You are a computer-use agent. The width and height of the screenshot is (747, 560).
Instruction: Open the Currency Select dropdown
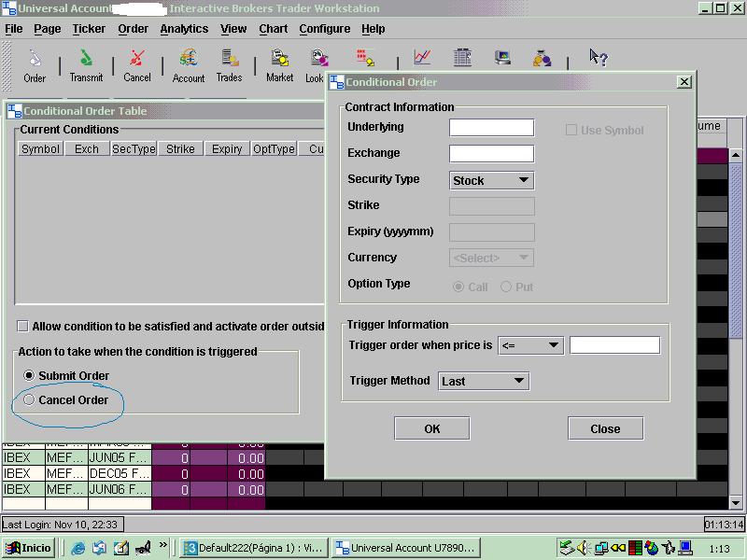click(x=492, y=259)
